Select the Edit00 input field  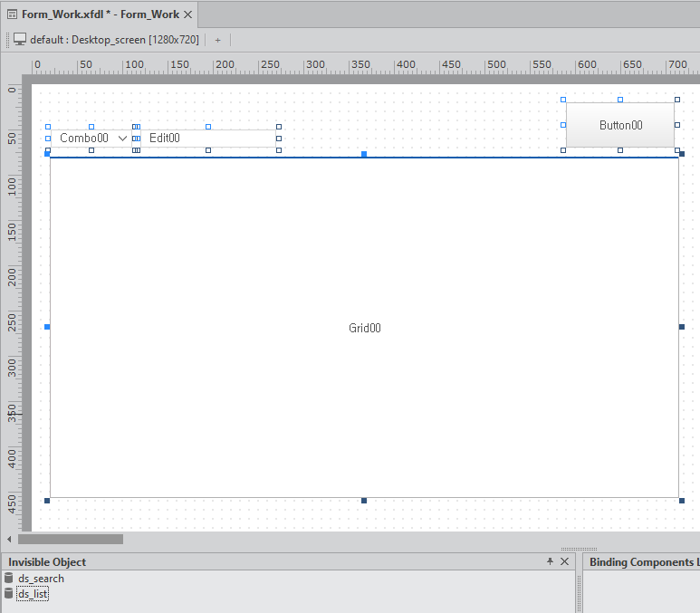tap(208, 139)
